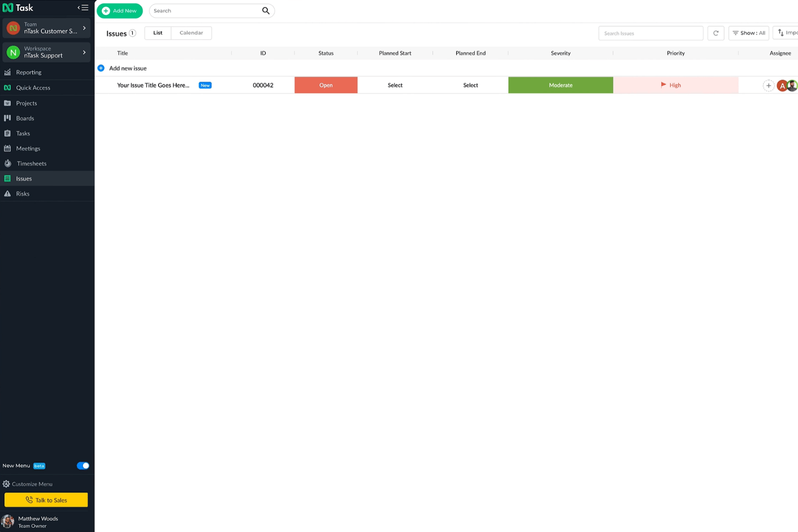Click the Timesheets stopwatch icon
The height and width of the screenshot is (532, 798).
[x=8, y=163]
